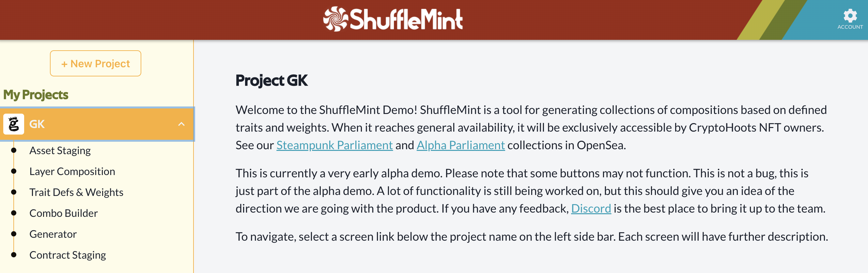
Task: Open Contract Staging screen
Action: [68, 255]
